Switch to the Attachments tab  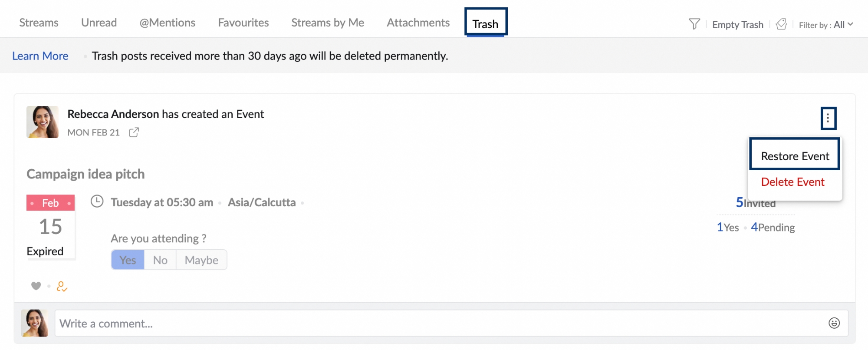tap(418, 23)
